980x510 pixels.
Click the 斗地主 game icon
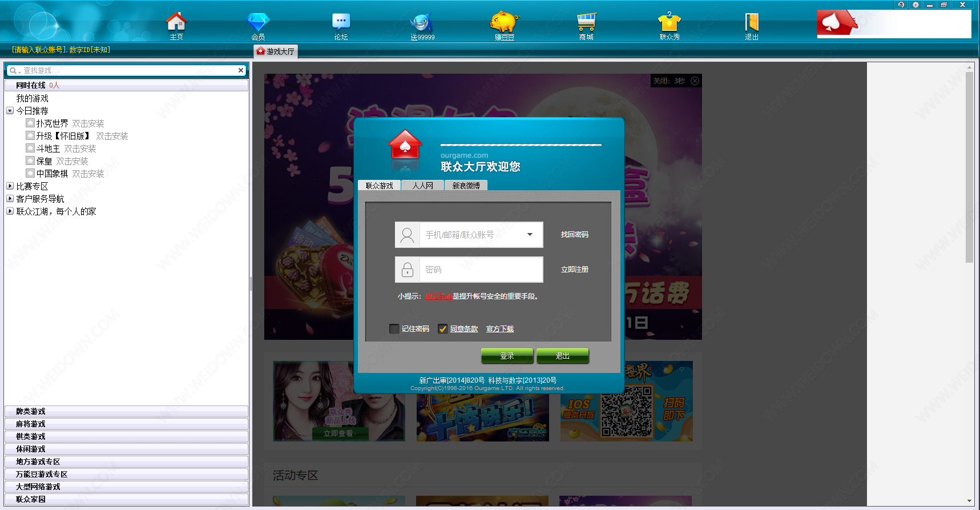30,148
